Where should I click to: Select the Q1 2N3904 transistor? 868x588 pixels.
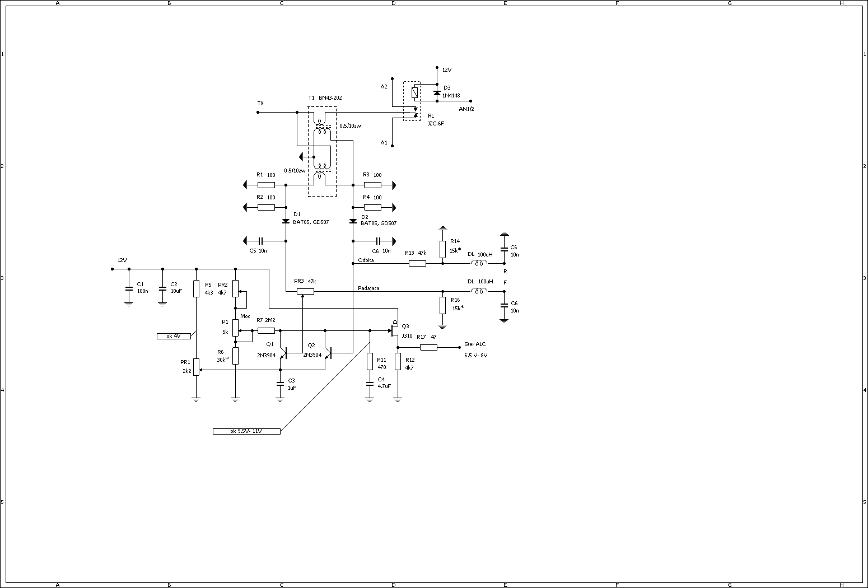tap(283, 353)
